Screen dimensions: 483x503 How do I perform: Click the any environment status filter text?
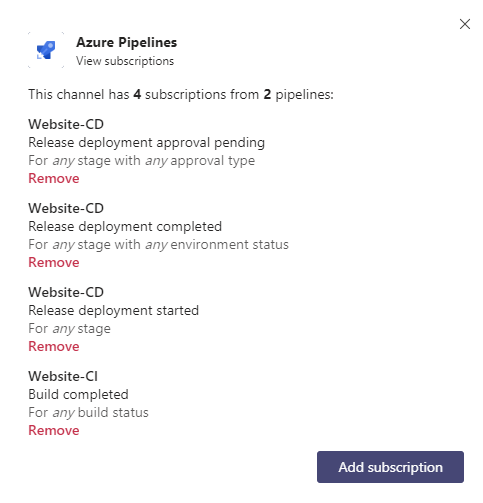pyautogui.click(x=217, y=245)
